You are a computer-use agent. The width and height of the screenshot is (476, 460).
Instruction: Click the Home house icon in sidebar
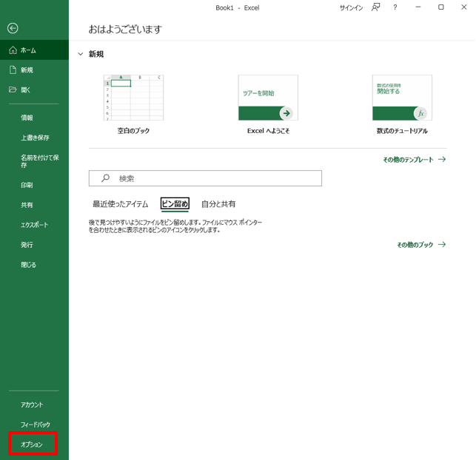13,50
